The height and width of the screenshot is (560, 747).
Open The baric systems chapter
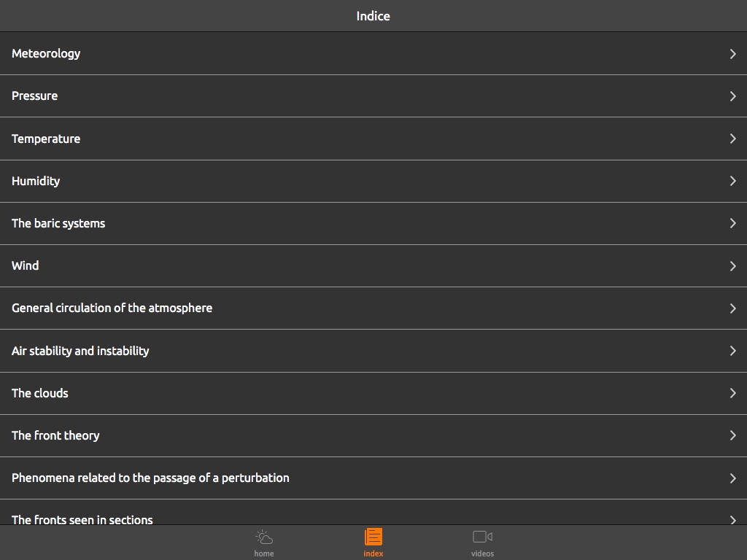coord(58,223)
